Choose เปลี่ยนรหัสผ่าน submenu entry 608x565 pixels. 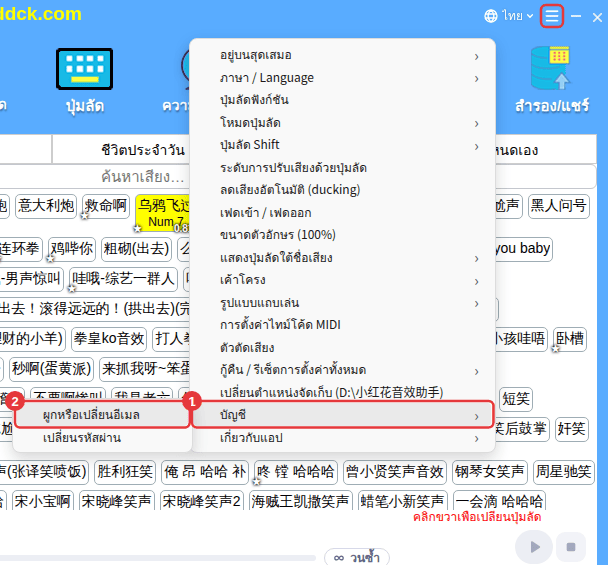102,438
